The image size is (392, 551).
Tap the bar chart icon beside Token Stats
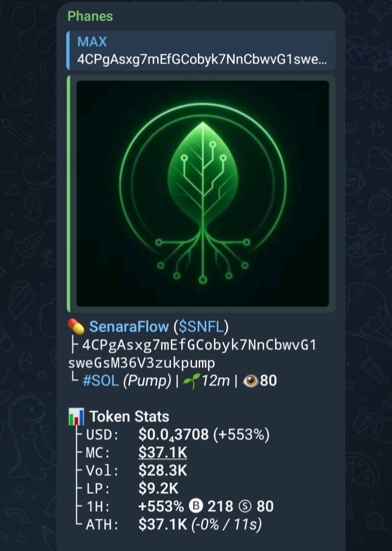76,416
